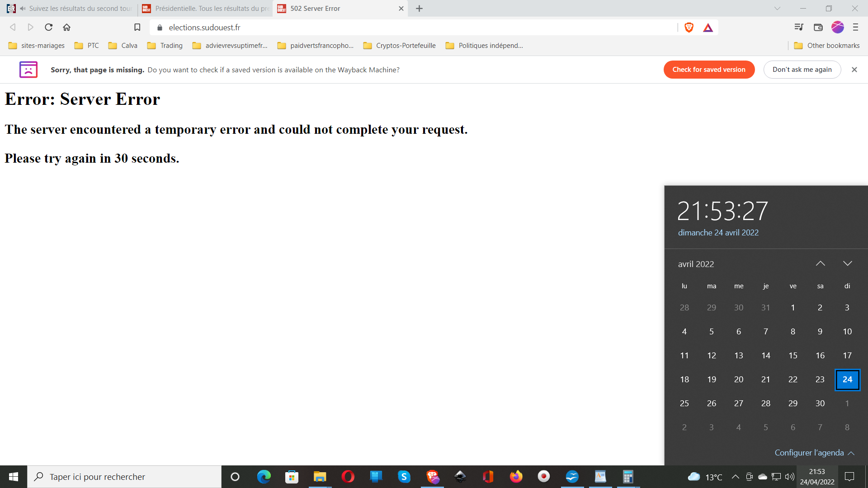Open Brave hamburger menu
Screen dimensions: 868x488
pos(855,28)
